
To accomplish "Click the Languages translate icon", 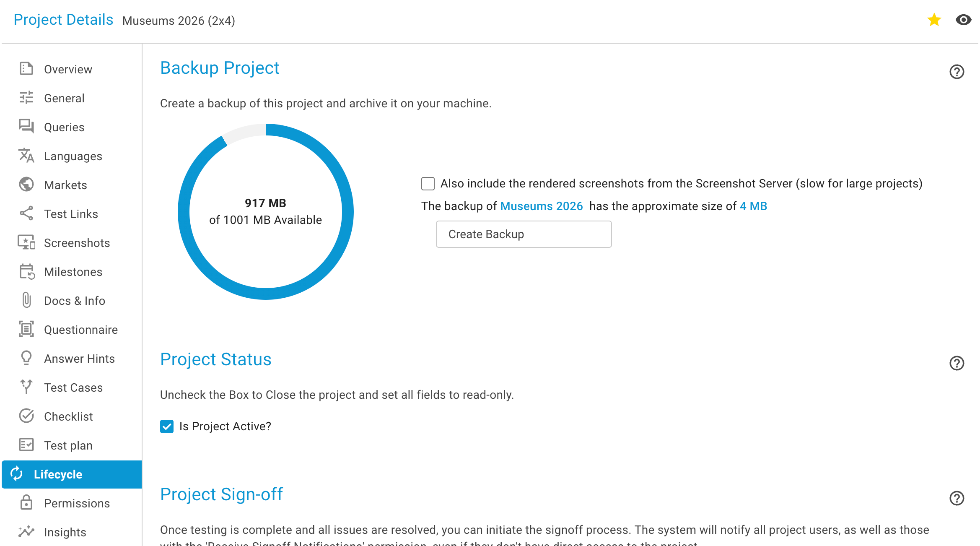I will tap(26, 156).
